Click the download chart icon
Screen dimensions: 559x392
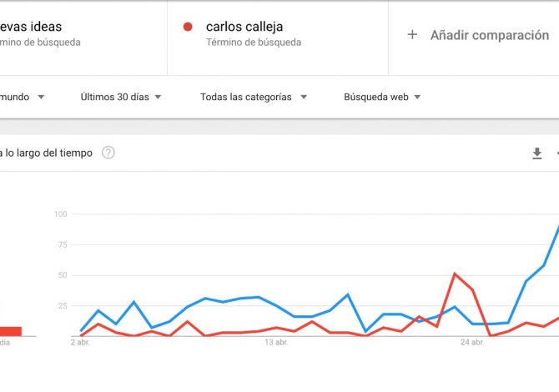coord(537,153)
